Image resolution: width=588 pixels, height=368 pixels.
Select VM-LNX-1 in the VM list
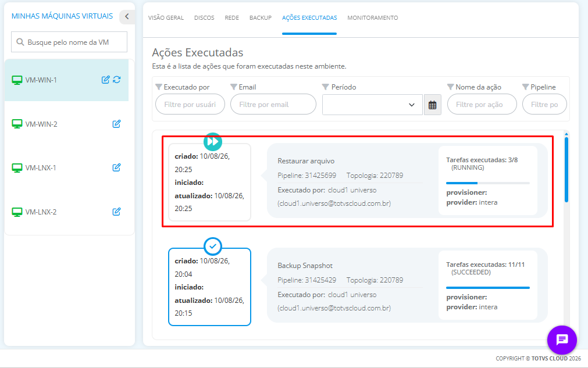point(66,168)
